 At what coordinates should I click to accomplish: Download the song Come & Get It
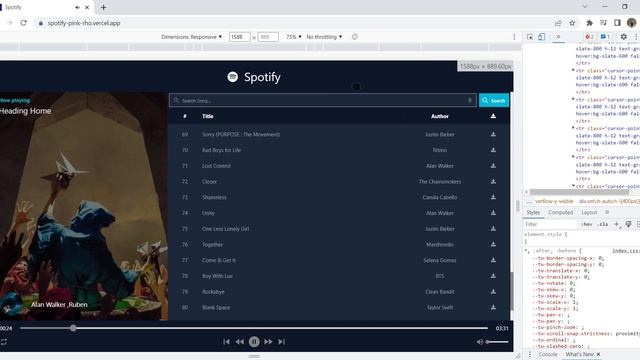493,260
